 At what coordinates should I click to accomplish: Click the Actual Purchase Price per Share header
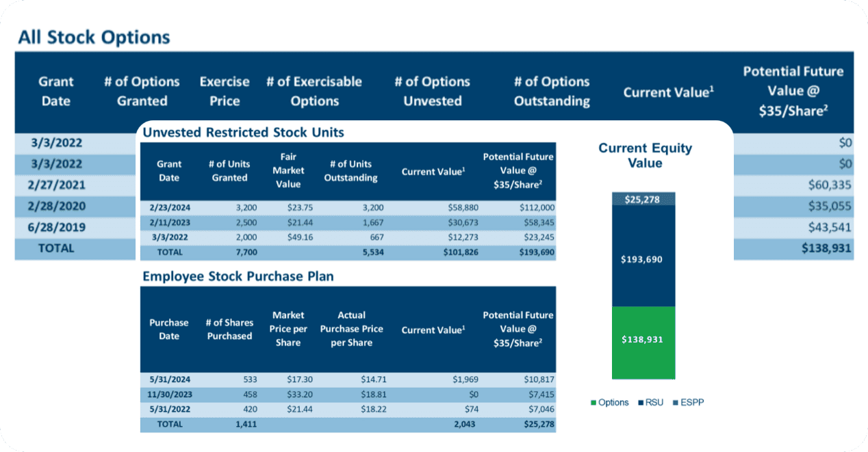pyautogui.click(x=351, y=329)
